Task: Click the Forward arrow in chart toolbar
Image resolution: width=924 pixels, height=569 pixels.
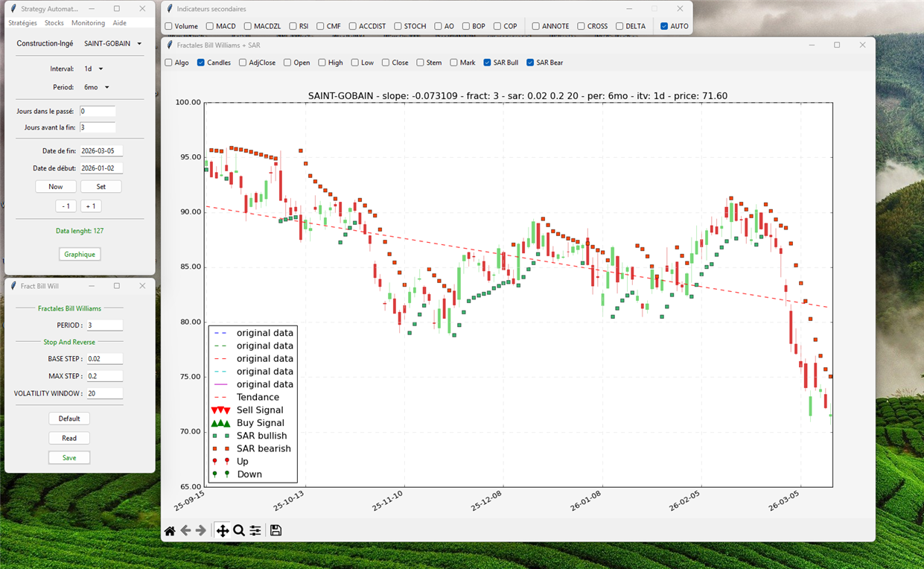Action: point(201,531)
